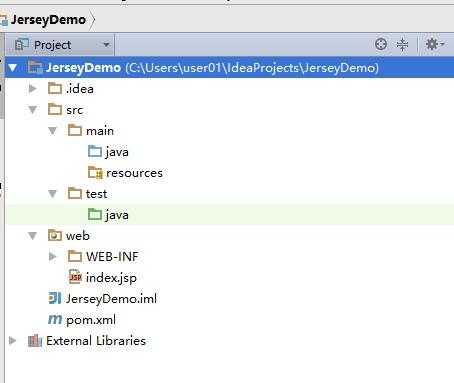Select java under main
454x383 pixels.
[117, 152]
